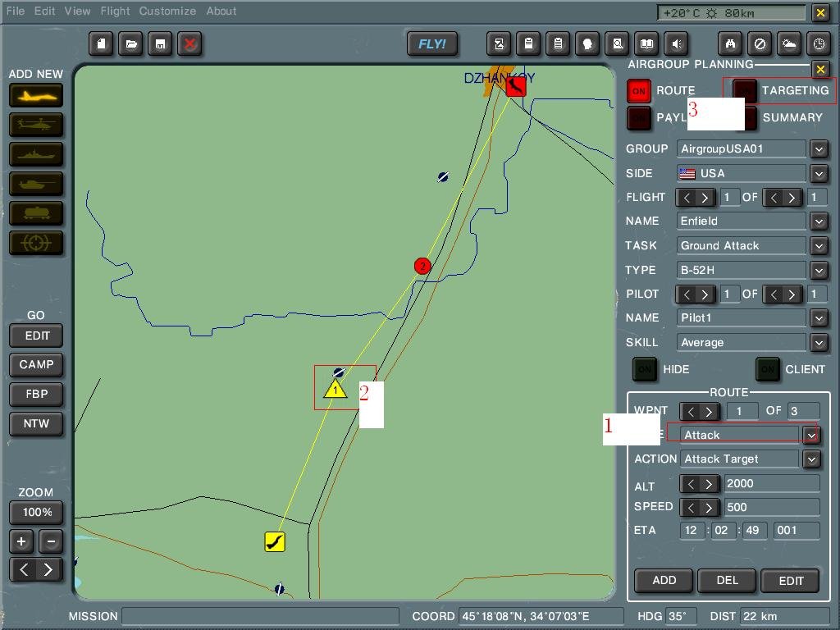The image size is (840, 630).
Task: Open the pilot head silhouette icon
Action: point(587,44)
